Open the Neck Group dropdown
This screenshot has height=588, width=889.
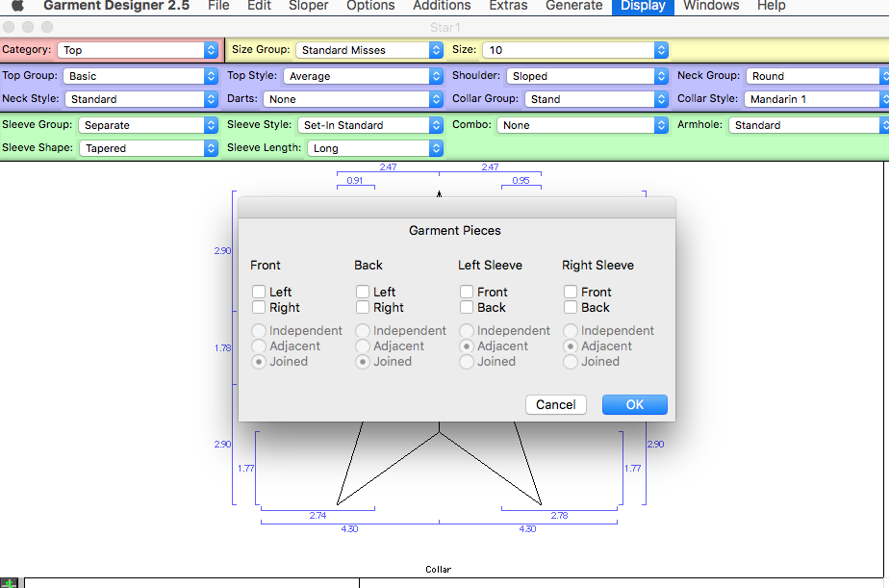click(817, 76)
